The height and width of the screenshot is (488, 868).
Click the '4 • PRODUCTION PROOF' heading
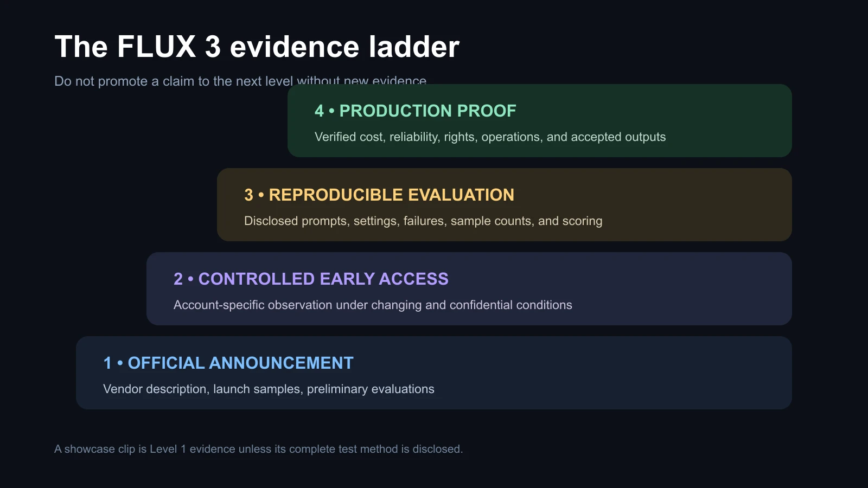415,111
